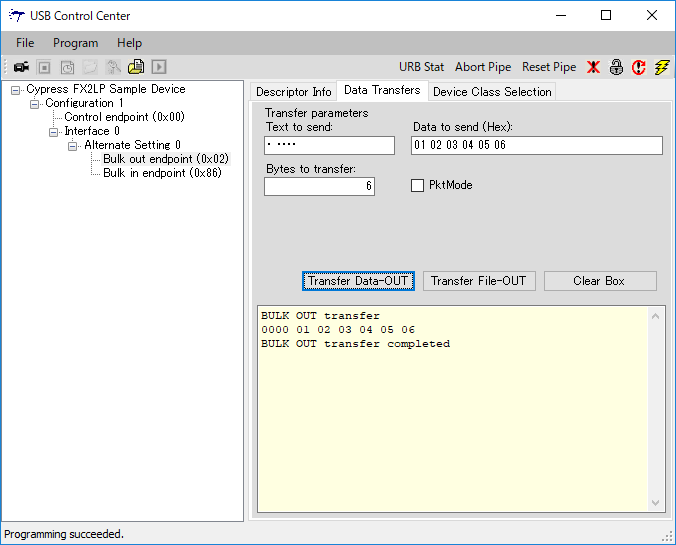Click the 'Programming succeeded.' status text
676x545 pixels.
64,534
